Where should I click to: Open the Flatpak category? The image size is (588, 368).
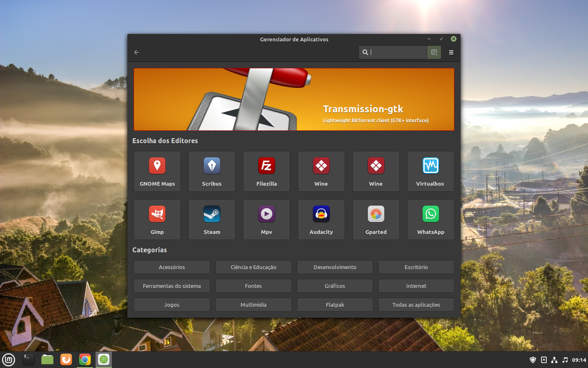[x=335, y=305]
